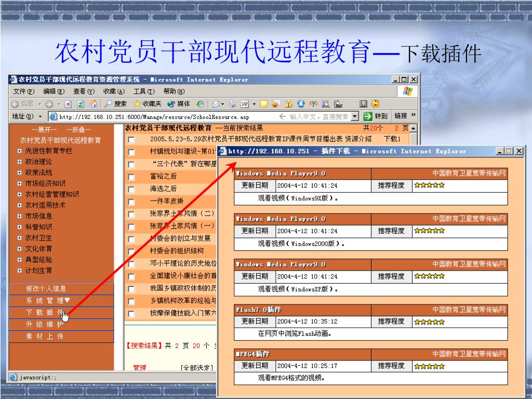Click the --折叠-- collapse all link

coord(78,130)
